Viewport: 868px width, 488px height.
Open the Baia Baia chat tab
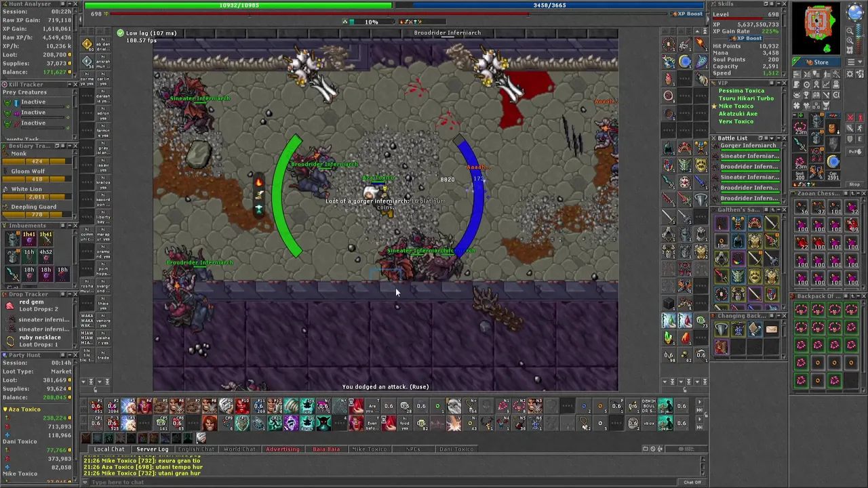326,449
